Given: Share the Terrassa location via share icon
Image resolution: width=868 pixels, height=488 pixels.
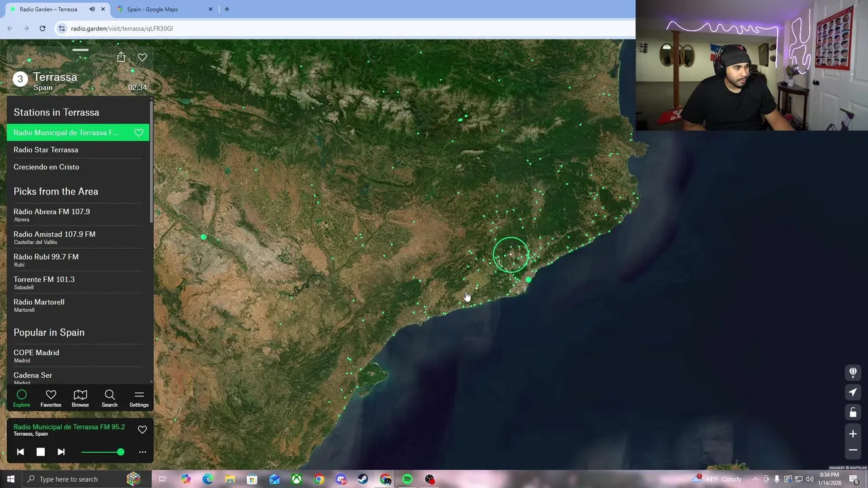Looking at the screenshot, I should point(121,57).
